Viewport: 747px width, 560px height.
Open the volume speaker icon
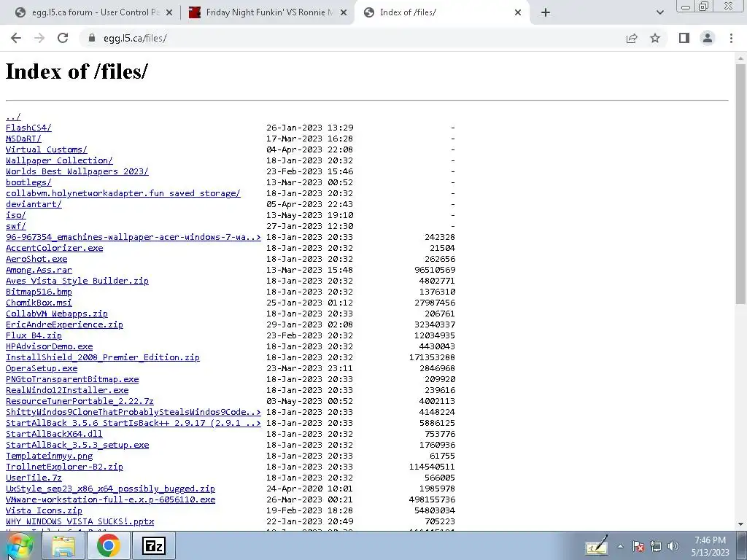click(673, 546)
